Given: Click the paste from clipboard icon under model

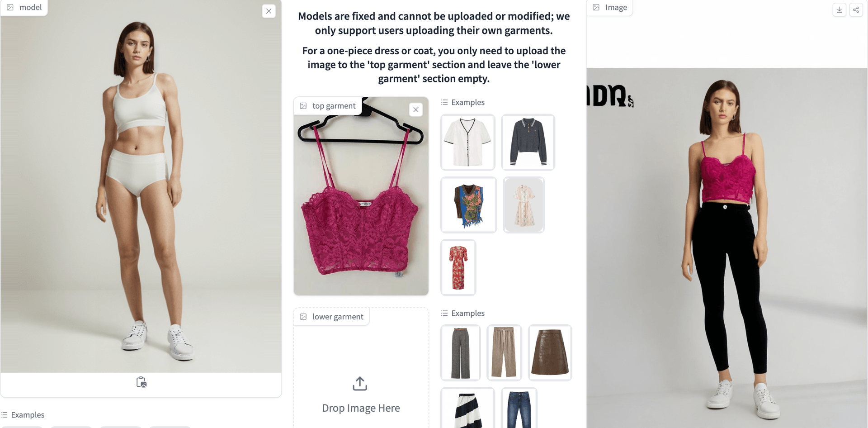Looking at the screenshot, I should tap(142, 382).
